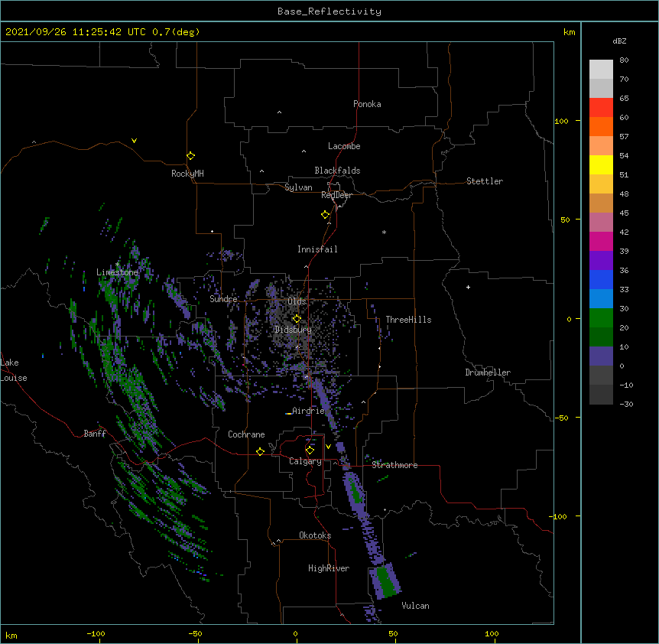Select the Calgary city label
Screen dimensions: 659x644
click(305, 461)
